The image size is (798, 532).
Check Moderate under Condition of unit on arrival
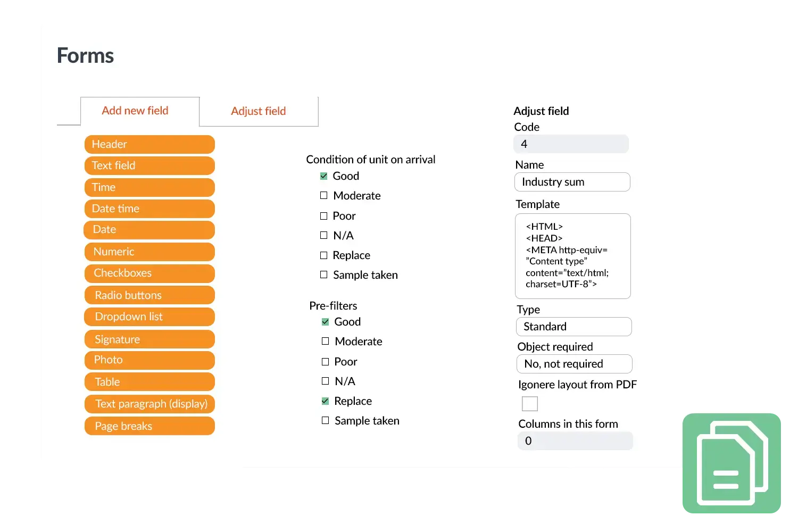click(324, 196)
